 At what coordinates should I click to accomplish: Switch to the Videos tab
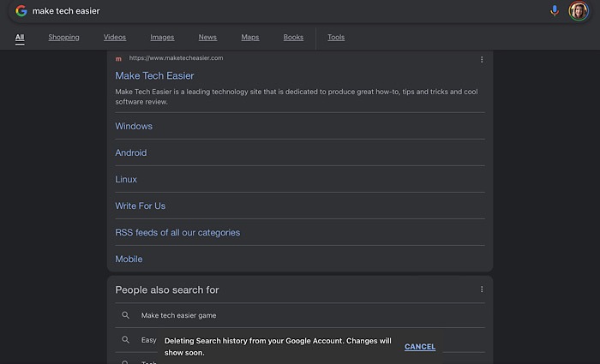coord(115,38)
